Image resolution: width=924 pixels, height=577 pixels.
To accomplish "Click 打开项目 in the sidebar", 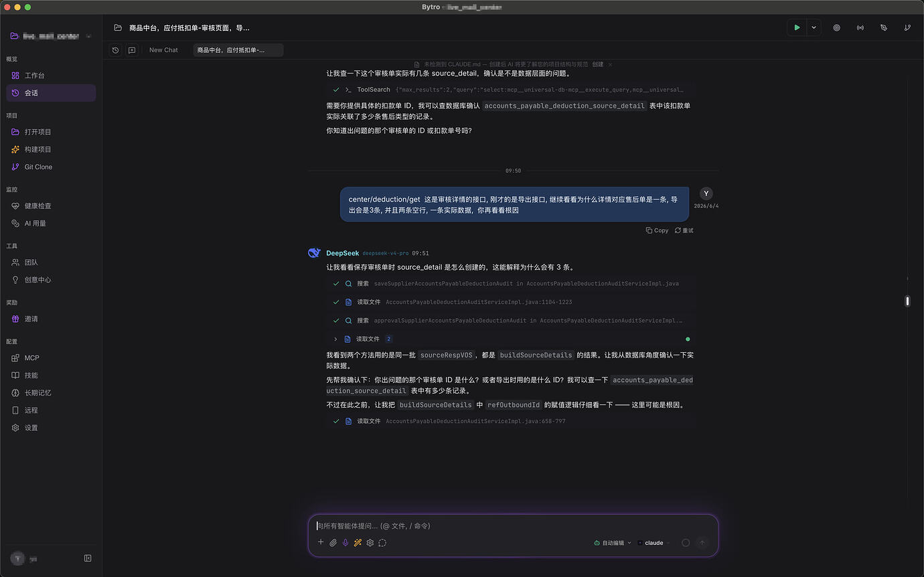I will (x=51, y=132).
